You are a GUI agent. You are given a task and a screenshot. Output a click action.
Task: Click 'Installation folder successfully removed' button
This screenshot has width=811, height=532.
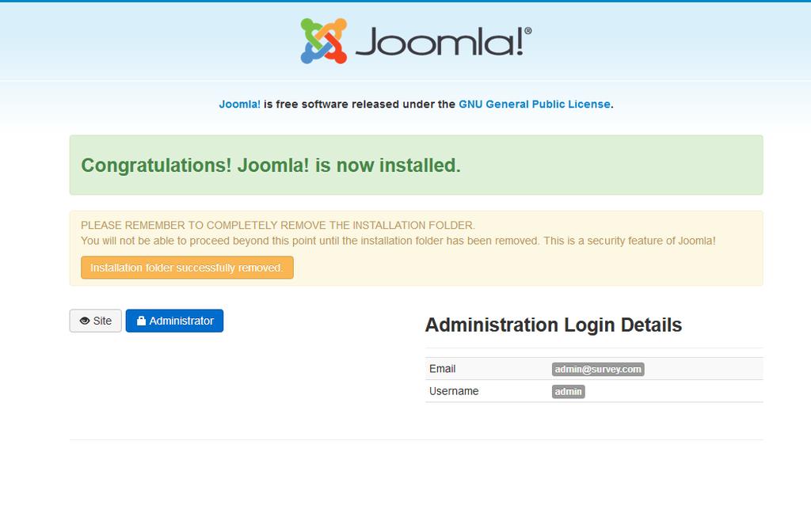pyautogui.click(x=187, y=268)
